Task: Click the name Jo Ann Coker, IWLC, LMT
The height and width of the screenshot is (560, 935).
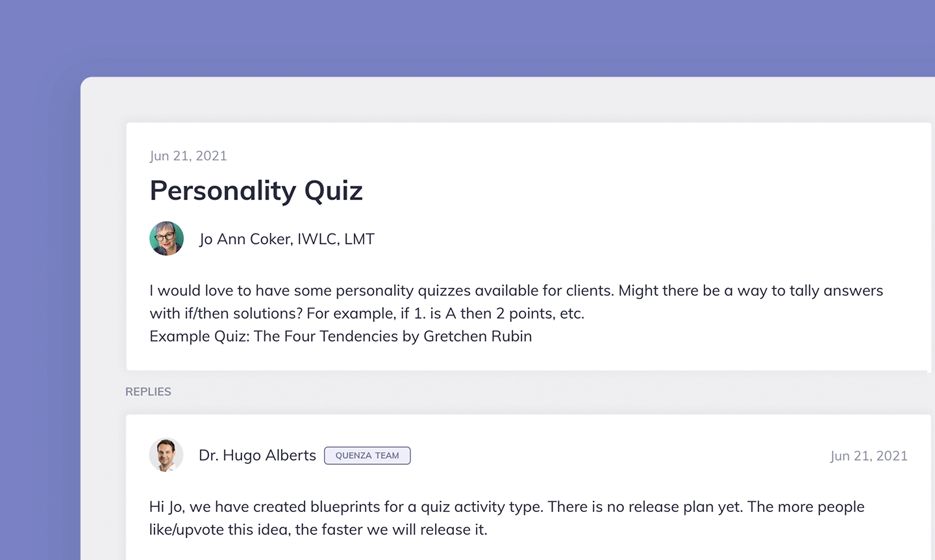Action: (286, 239)
